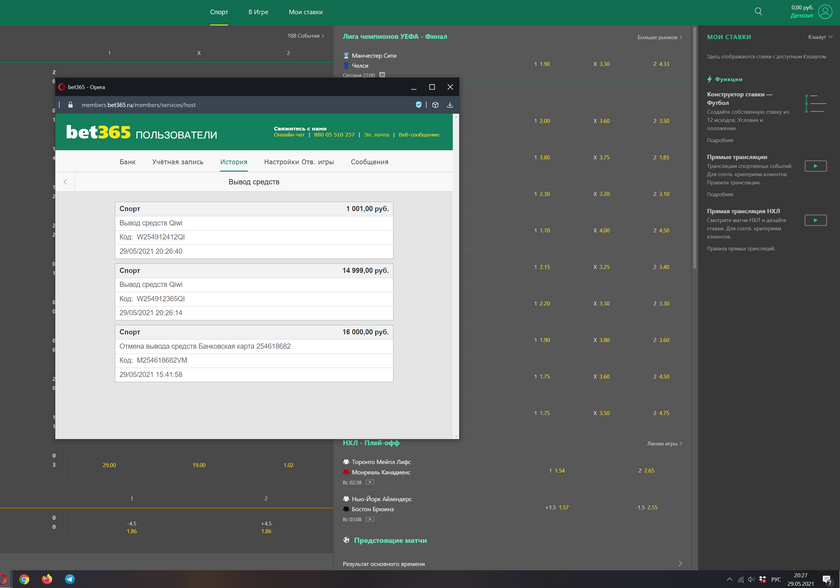
Task: Select Торонто Мейпл Лифс odds 1.54
Action: (x=557, y=471)
